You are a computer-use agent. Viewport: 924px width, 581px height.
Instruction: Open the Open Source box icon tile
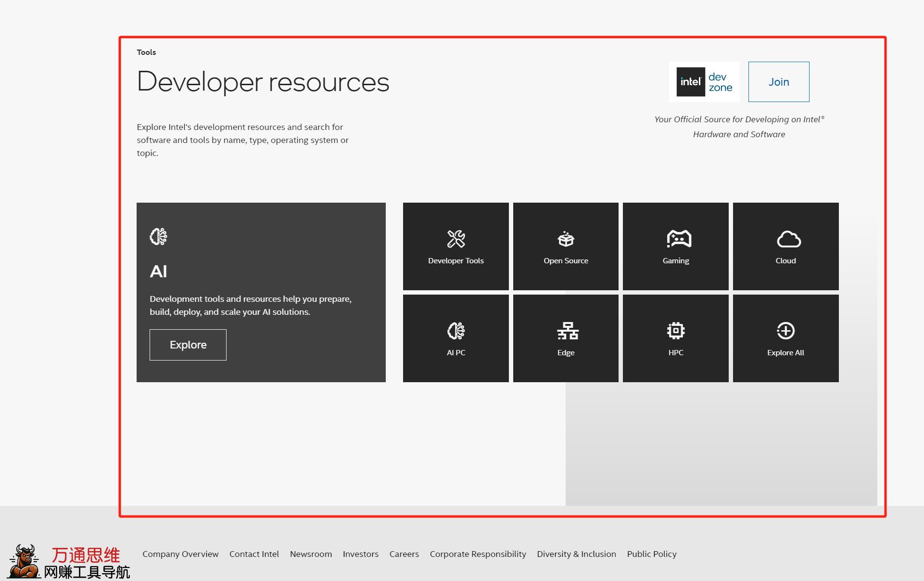click(566, 246)
